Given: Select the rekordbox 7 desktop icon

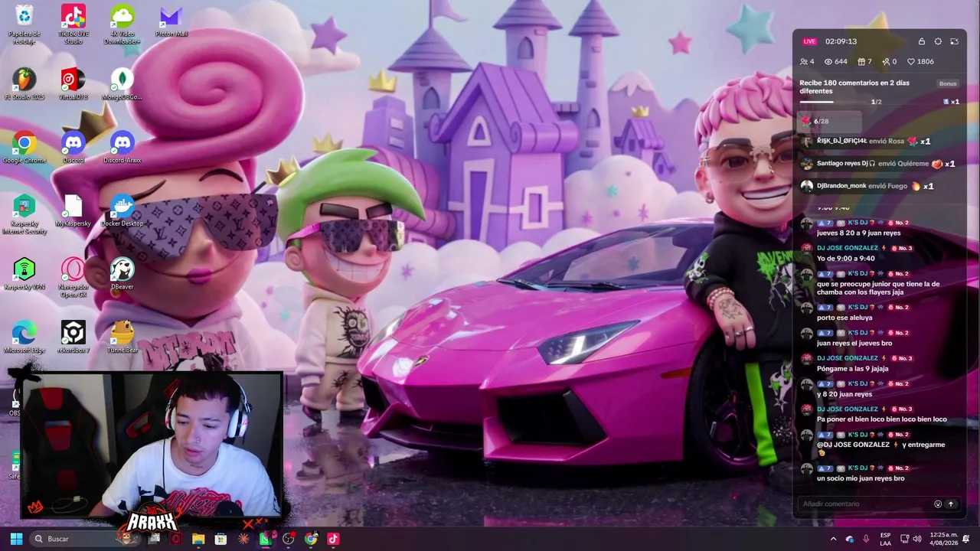Looking at the screenshot, I should pos(73,337).
